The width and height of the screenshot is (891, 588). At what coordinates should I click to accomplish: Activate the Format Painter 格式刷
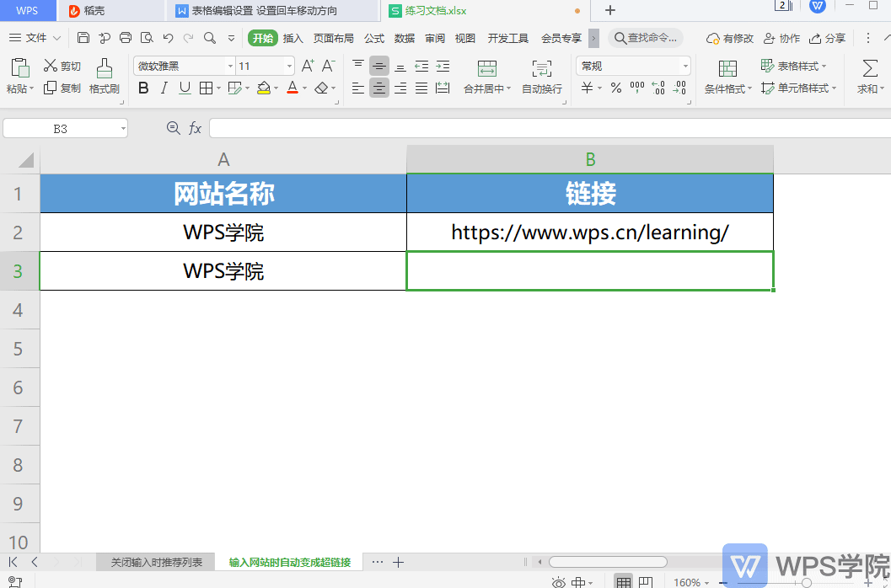point(104,76)
